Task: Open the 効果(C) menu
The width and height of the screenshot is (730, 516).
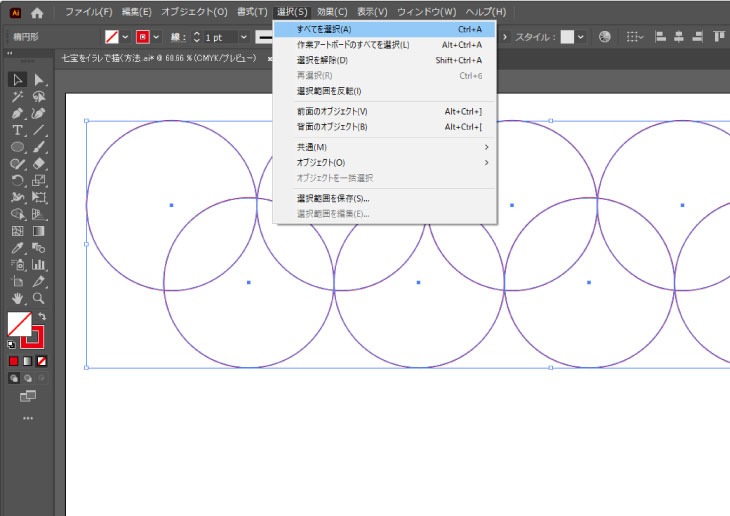Action: (332, 12)
